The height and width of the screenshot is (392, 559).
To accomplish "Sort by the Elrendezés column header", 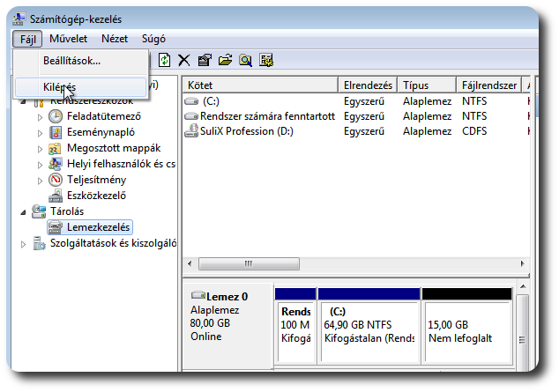I will 368,85.
